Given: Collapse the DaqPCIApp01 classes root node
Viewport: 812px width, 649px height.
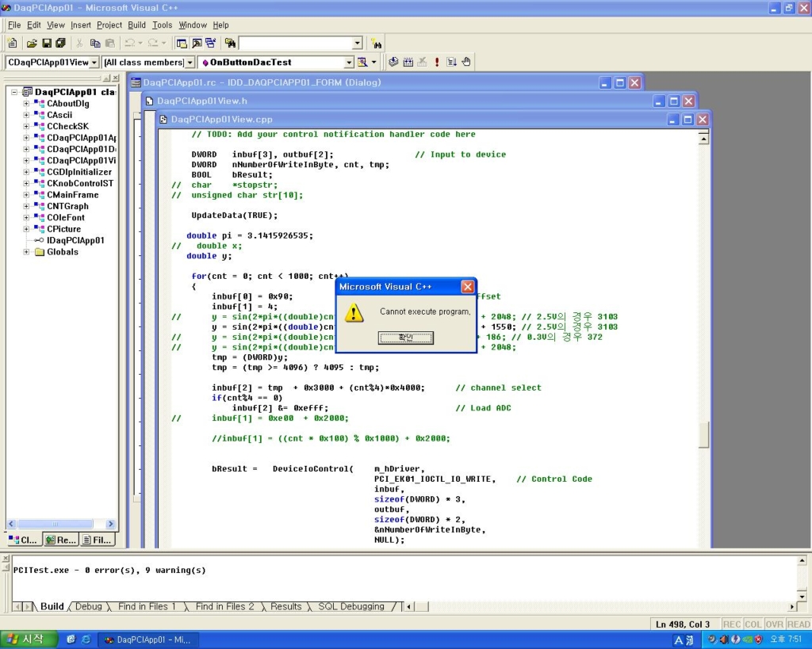Looking at the screenshot, I should click(x=14, y=92).
